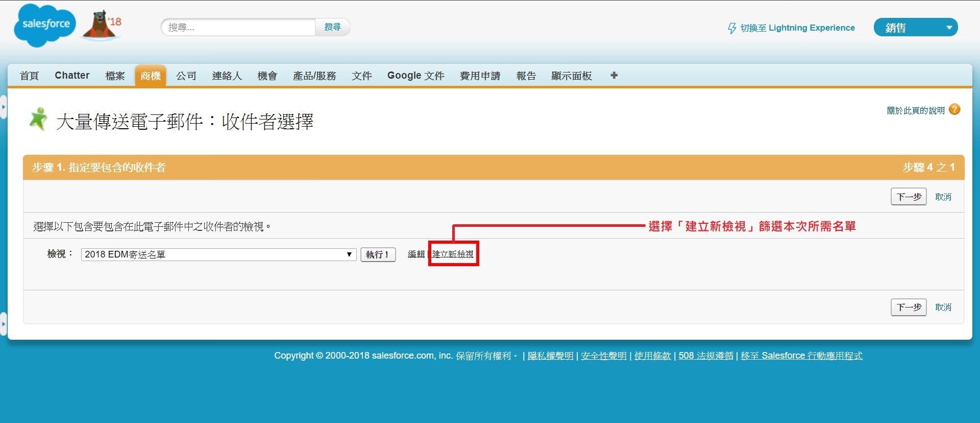
Task: Add a tab with the plus icon
Action: (614, 76)
